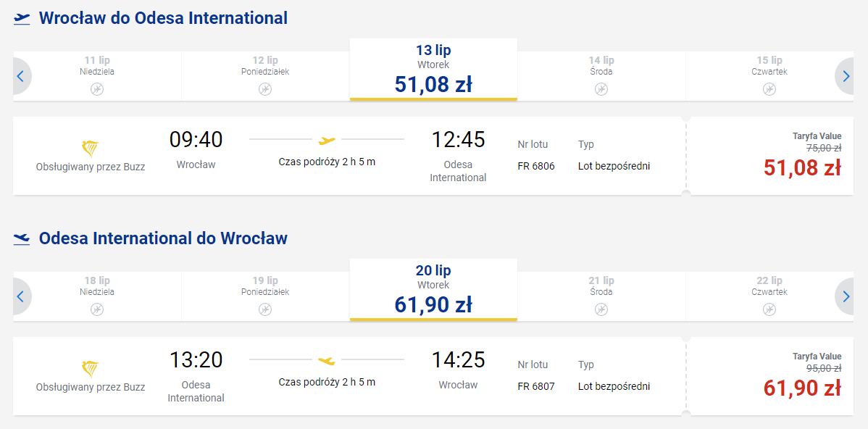Show later return dates with right arrow

(846, 296)
